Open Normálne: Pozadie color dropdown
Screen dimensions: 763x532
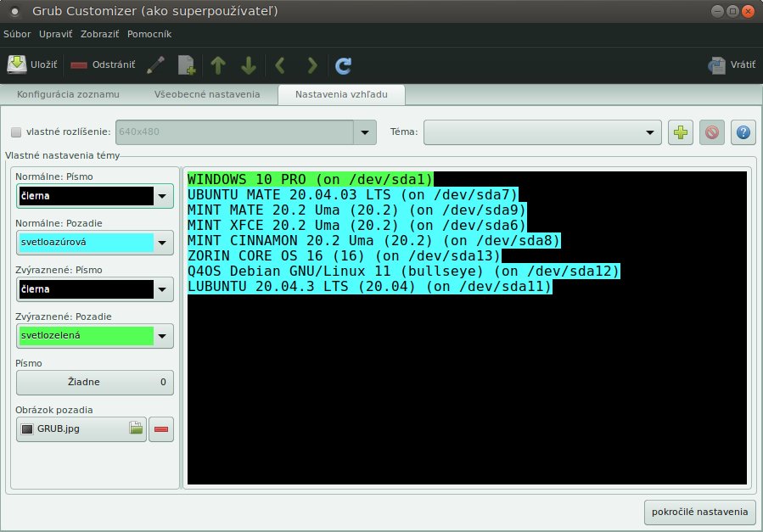[x=162, y=243]
